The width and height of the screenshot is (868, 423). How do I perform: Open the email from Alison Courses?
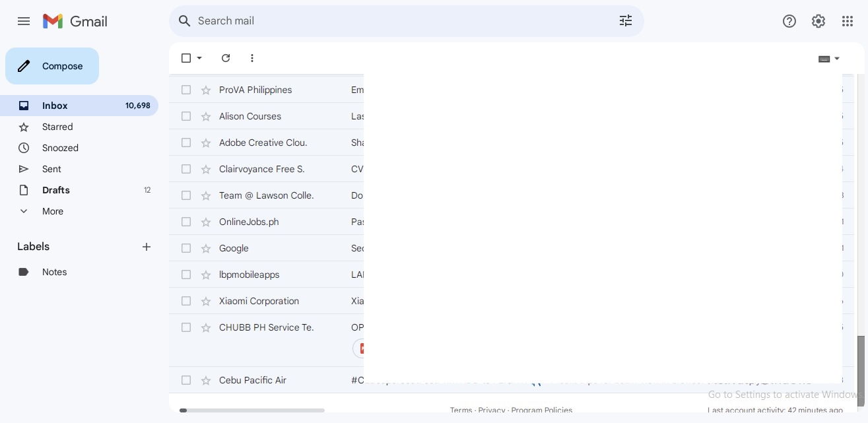(x=512, y=116)
